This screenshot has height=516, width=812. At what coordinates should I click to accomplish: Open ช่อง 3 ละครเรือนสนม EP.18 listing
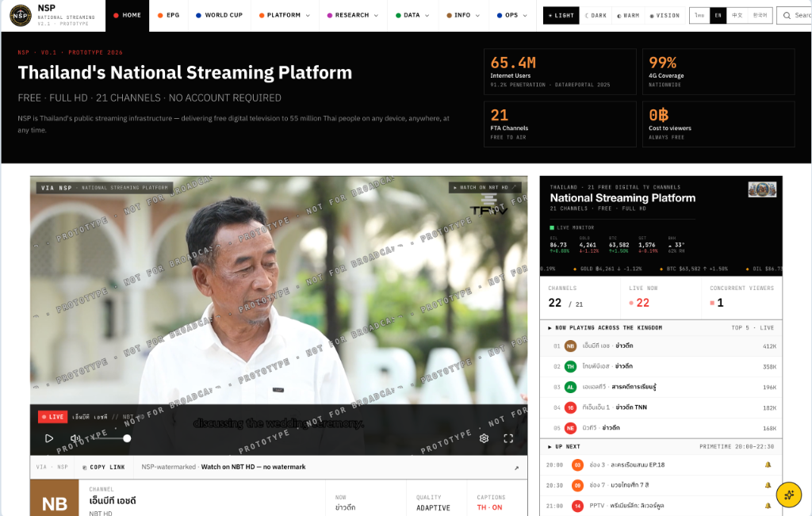661,464
